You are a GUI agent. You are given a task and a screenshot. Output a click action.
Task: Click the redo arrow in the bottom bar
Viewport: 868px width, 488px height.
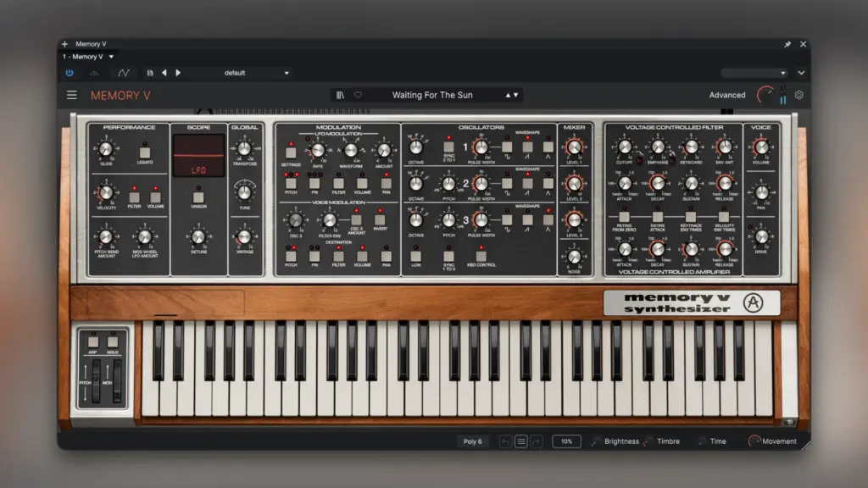tap(536, 441)
